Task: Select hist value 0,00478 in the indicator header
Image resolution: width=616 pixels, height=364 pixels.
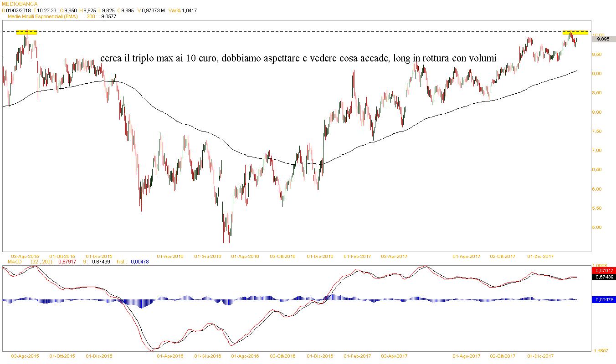Action: 139,262
